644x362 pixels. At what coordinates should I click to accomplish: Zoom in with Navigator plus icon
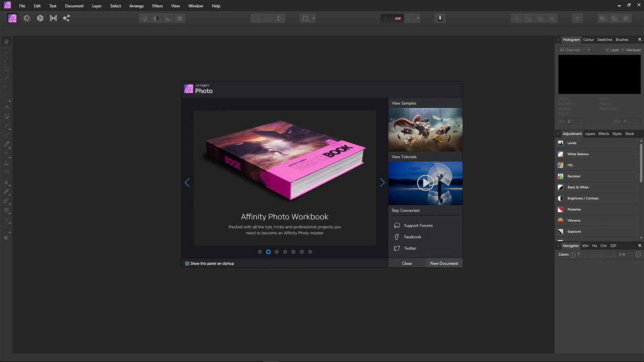(638, 254)
